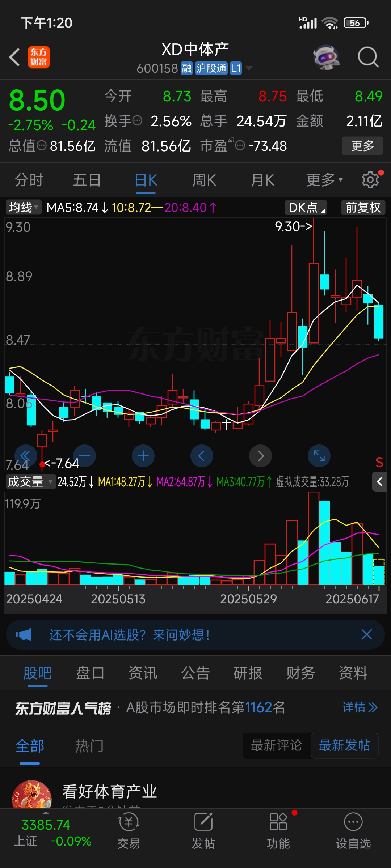Open the 东方财富 orange logo

pos(39,57)
